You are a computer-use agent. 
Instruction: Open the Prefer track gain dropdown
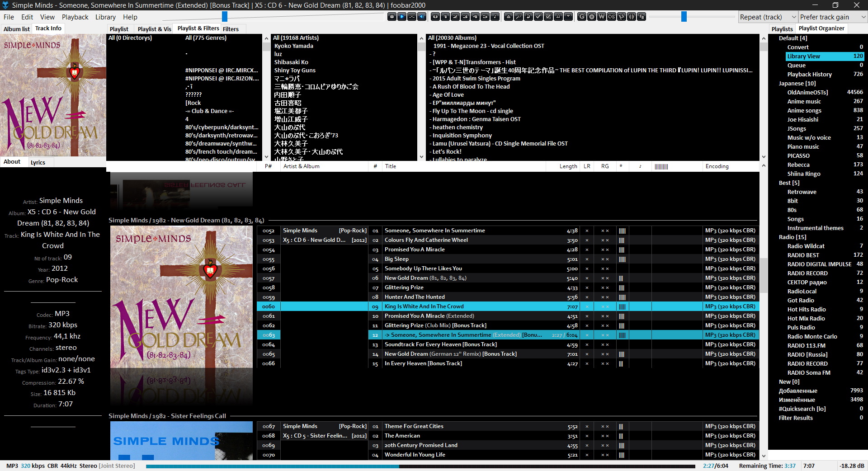(x=832, y=17)
